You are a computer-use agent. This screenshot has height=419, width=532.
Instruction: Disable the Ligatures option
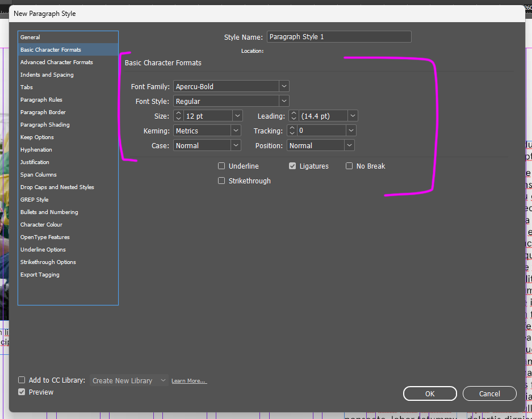coord(292,166)
